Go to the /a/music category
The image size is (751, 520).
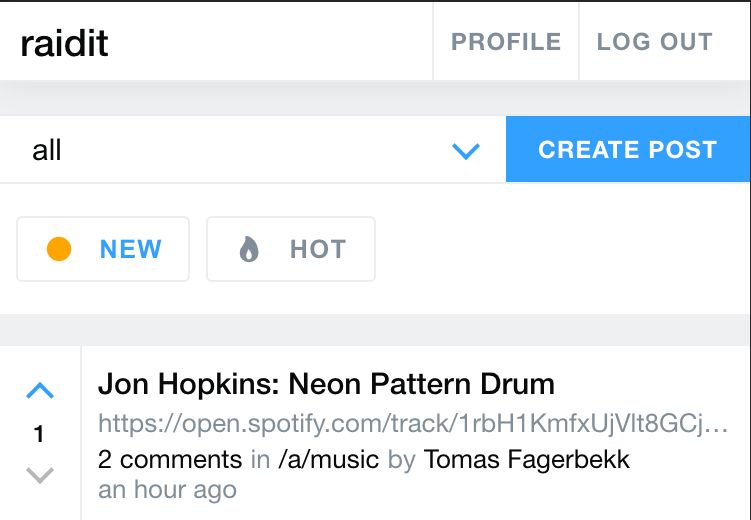[329, 460]
